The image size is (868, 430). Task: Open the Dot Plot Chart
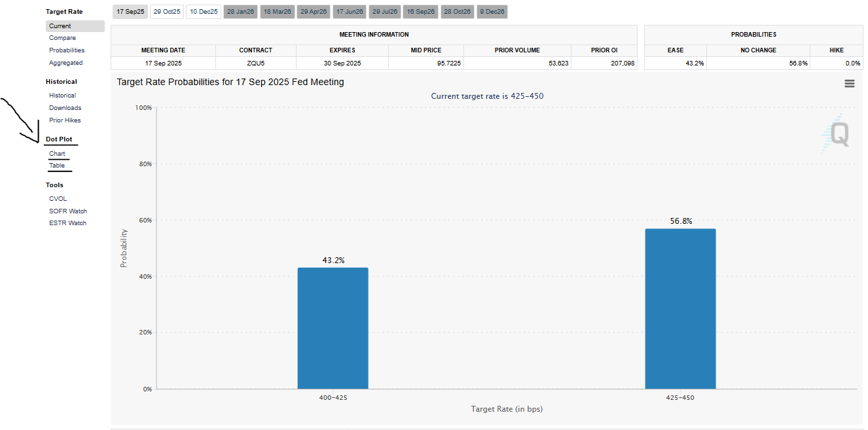(56, 153)
